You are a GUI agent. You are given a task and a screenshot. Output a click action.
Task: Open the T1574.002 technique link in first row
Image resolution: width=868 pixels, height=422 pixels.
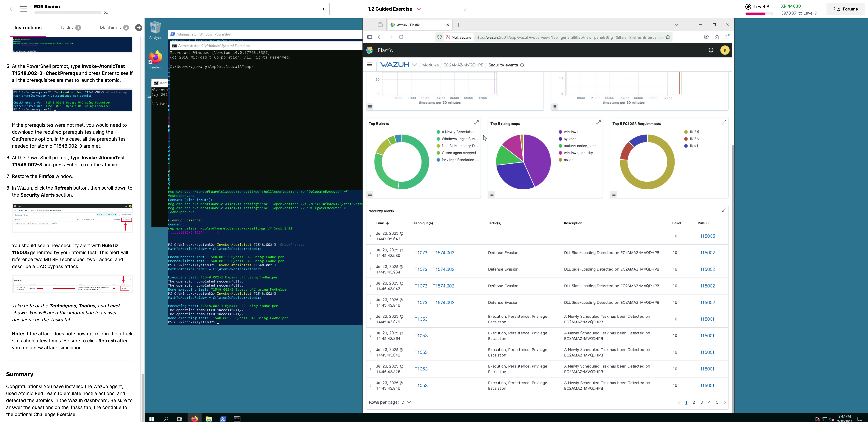tap(443, 253)
